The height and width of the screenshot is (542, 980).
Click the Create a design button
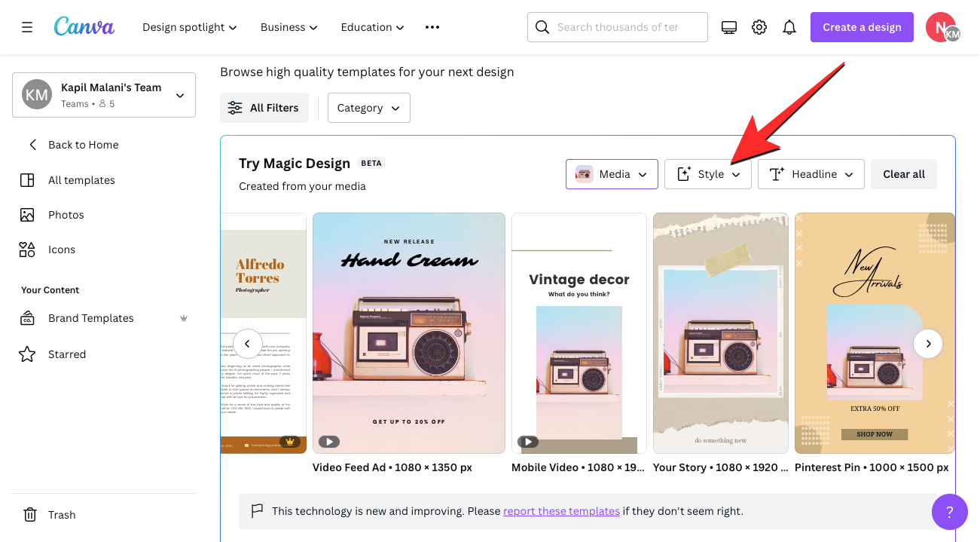point(862,27)
